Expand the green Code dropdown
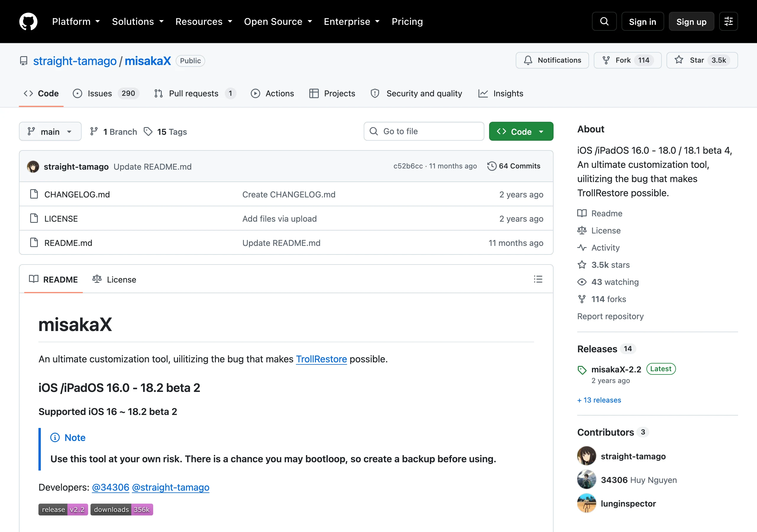 coord(521,132)
